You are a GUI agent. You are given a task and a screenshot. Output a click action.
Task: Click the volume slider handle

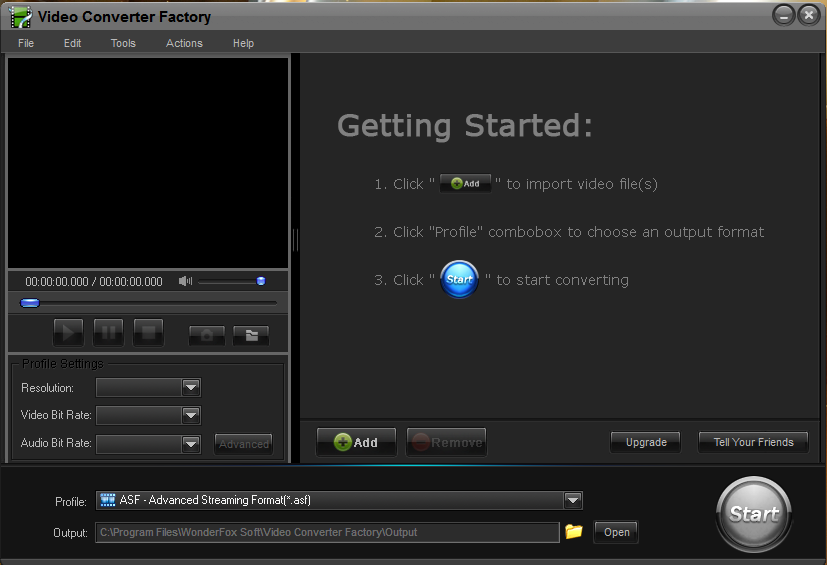point(261,281)
